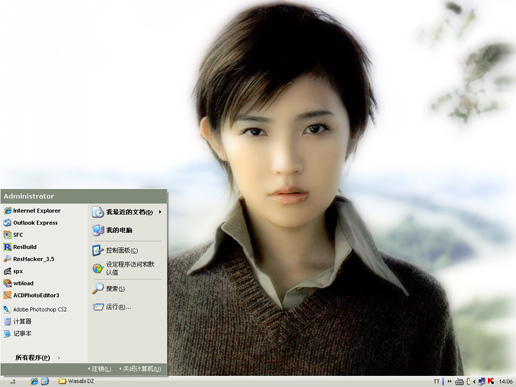Screen dimensions: 516x387
Task: Open the SFC program shortcut
Action: point(13,235)
